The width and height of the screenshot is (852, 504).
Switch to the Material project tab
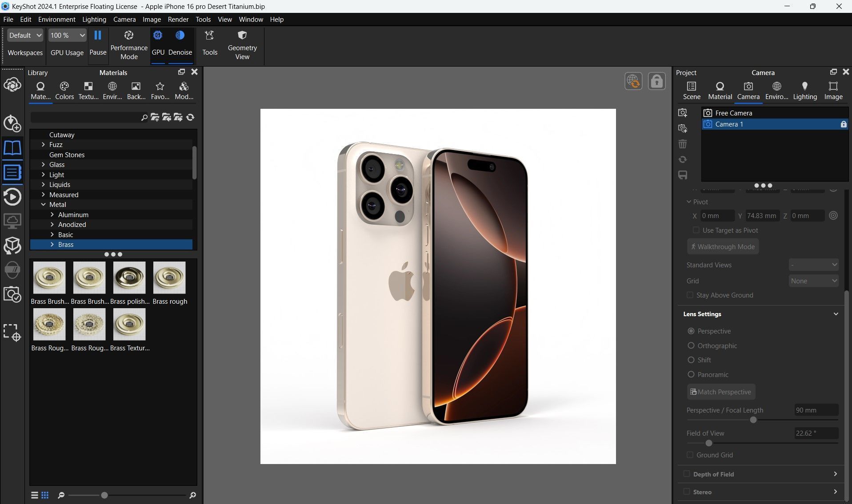point(720,91)
